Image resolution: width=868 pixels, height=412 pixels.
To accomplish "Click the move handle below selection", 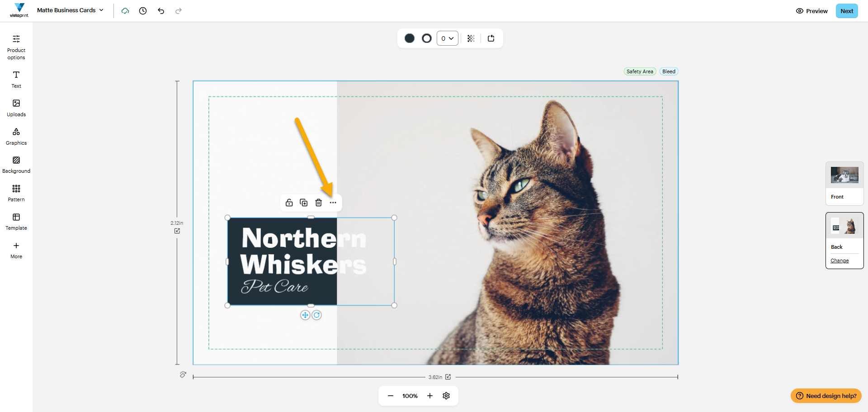I will [305, 315].
